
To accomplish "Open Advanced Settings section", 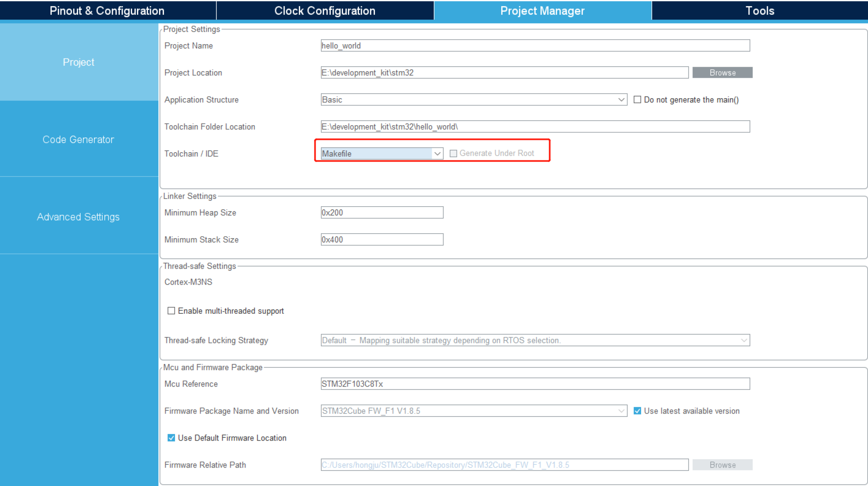I will pos(79,217).
